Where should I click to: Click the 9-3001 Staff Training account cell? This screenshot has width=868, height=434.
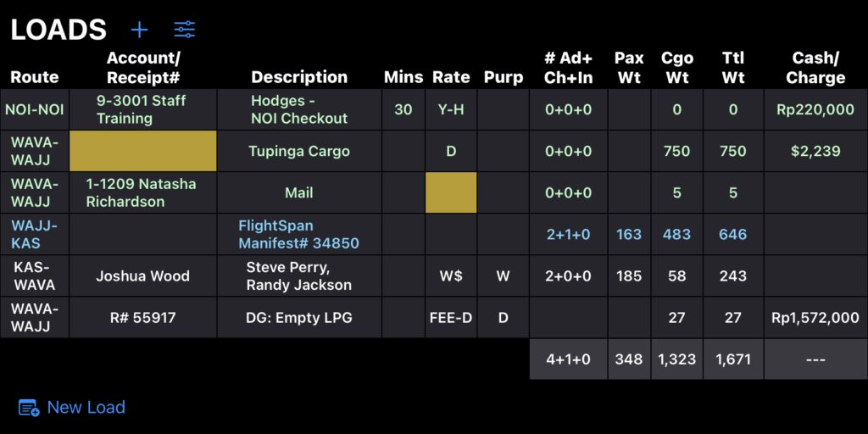(x=141, y=109)
